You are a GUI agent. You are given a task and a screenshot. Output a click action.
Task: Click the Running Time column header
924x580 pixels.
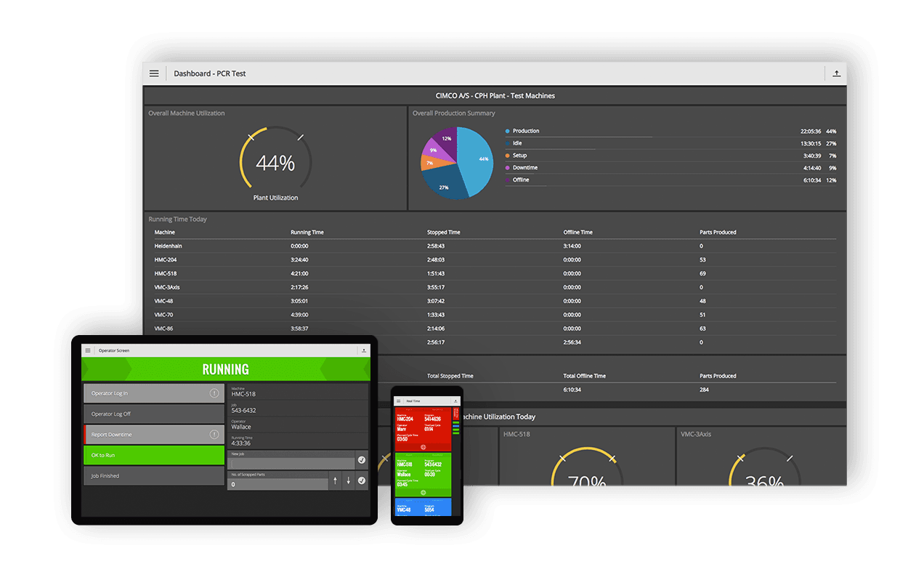(307, 233)
